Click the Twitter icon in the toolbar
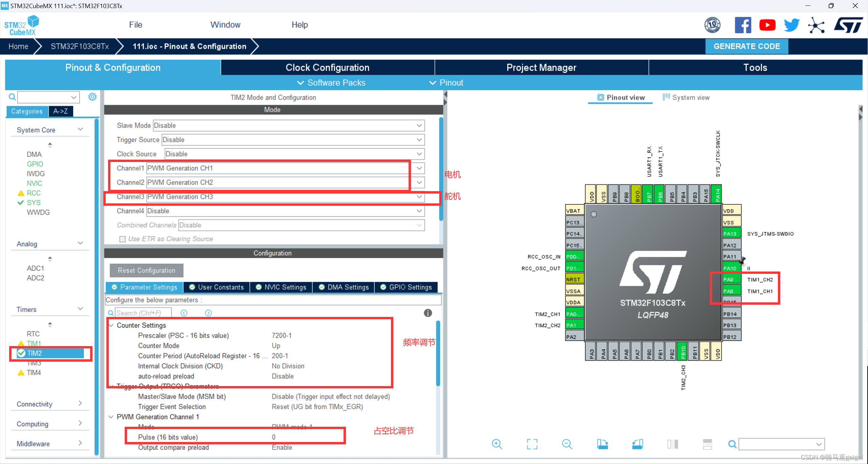This screenshot has width=868, height=464. click(x=791, y=25)
